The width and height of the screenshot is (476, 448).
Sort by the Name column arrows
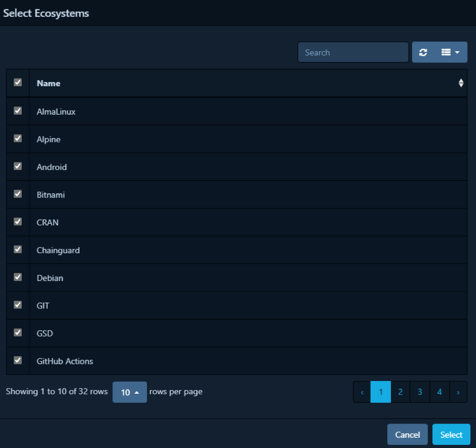tap(461, 83)
